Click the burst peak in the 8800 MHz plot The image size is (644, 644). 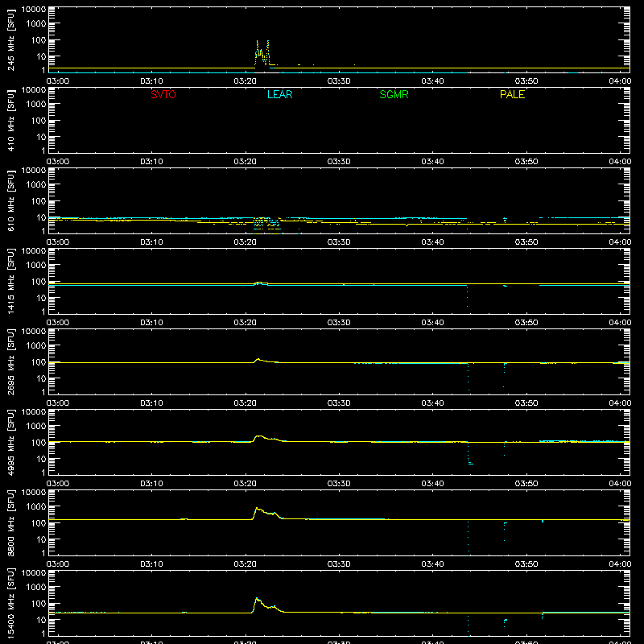[257, 508]
